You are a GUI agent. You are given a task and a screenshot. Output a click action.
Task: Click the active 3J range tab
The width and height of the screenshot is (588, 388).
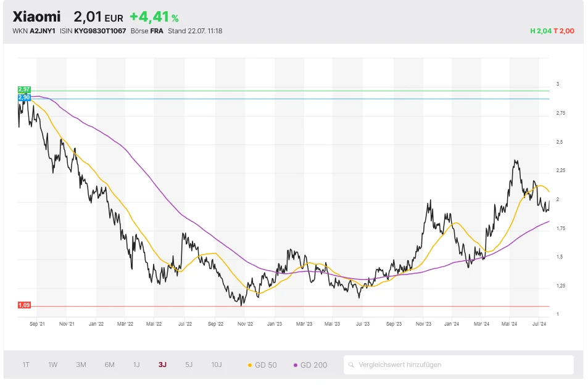[162, 365]
